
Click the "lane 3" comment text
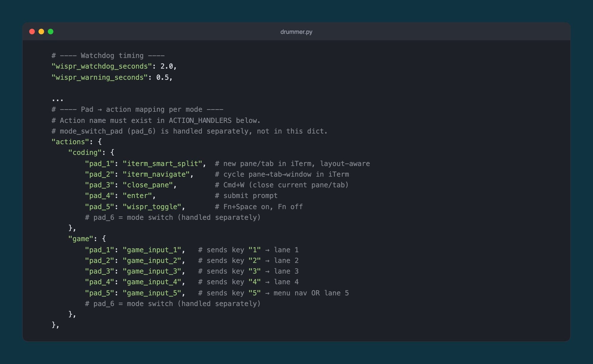click(286, 271)
